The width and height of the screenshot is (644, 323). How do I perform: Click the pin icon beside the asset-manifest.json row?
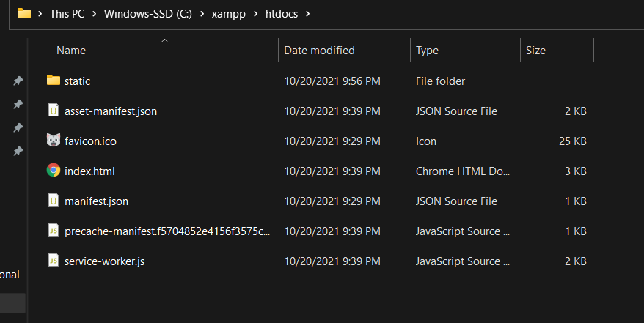(18, 104)
